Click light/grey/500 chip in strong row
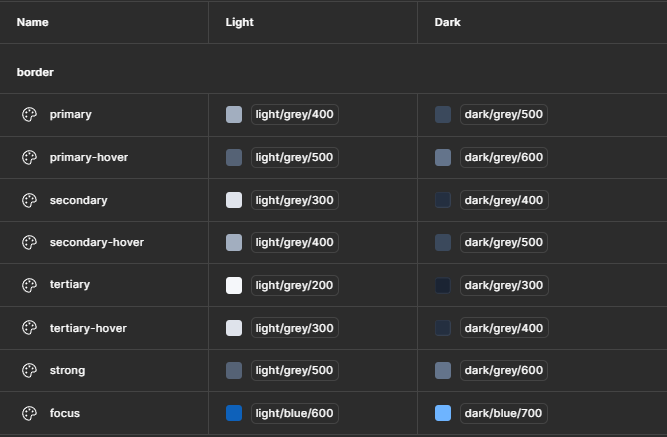Image resolution: width=667 pixels, height=437 pixels. (x=295, y=370)
